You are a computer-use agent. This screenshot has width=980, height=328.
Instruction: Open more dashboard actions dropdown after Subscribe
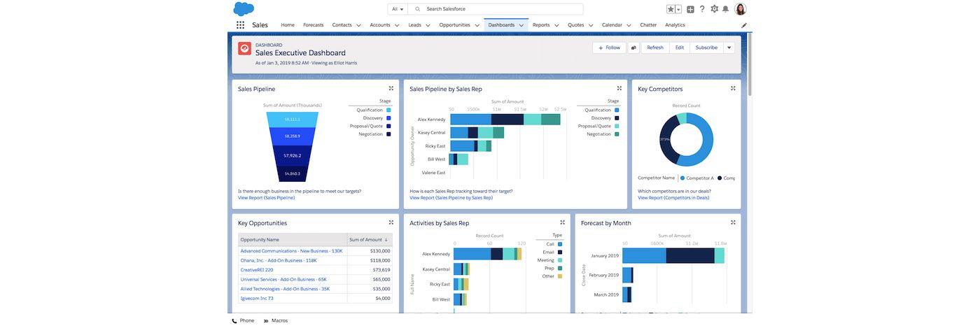[729, 48]
